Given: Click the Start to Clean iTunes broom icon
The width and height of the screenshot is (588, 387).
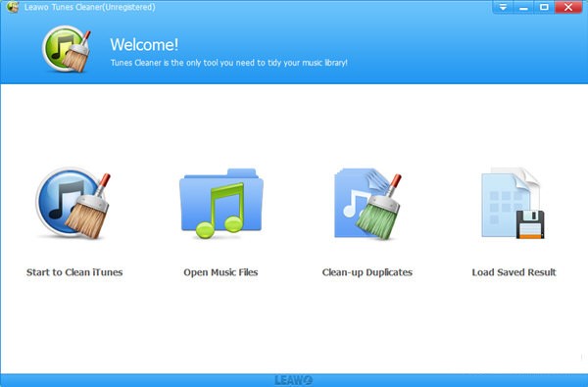Looking at the screenshot, I should click(73, 203).
